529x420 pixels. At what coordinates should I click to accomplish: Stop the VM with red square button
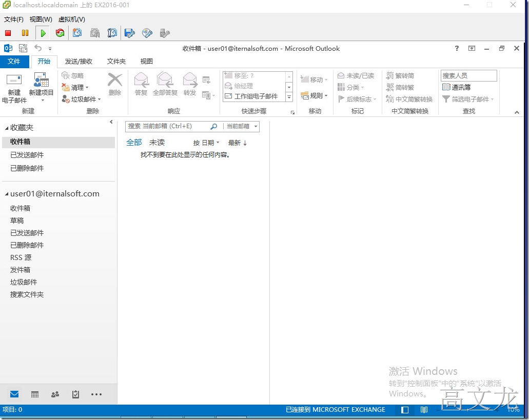pos(8,33)
